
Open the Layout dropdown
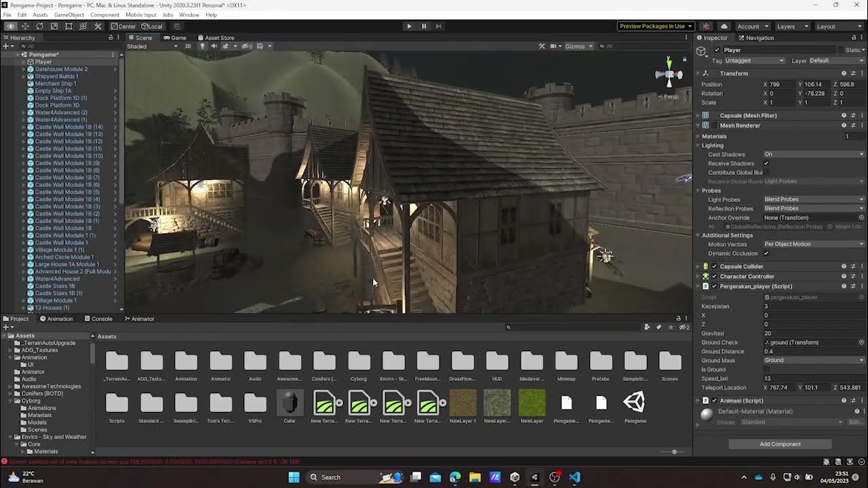(838, 26)
